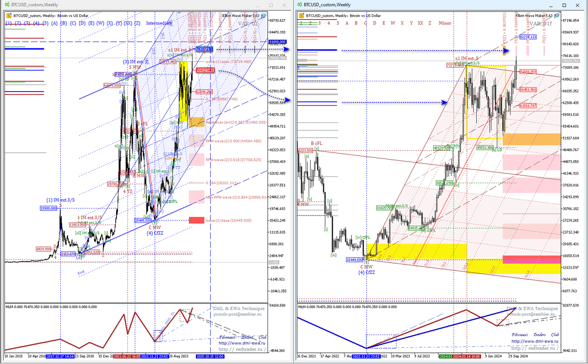Click the VAR 01 label in left chart
This screenshot has height=364, width=588.
click(x=248, y=23)
